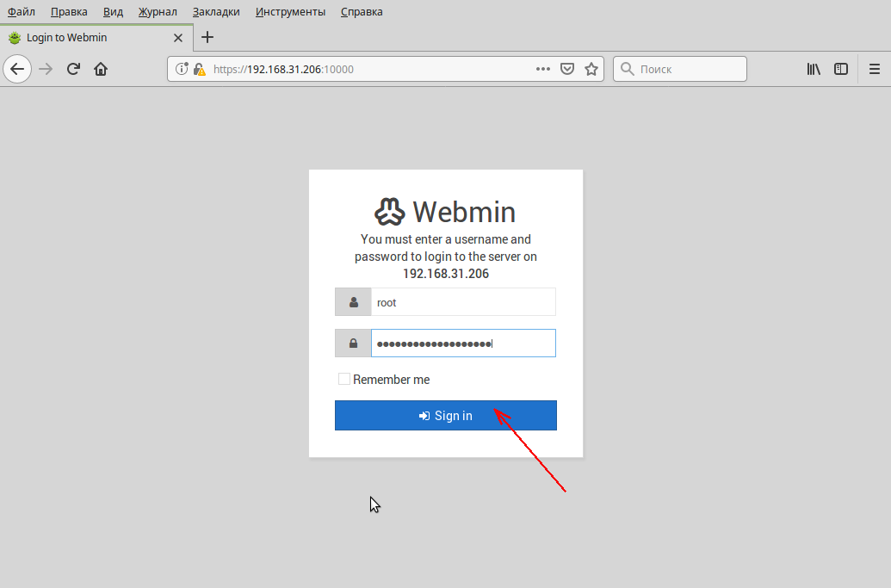The width and height of the screenshot is (891, 588).
Task: Save page to Pocket
Action: pos(567,70)
